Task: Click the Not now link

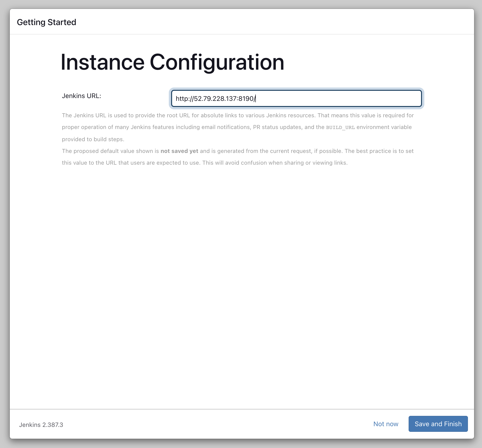Action: 386,424
